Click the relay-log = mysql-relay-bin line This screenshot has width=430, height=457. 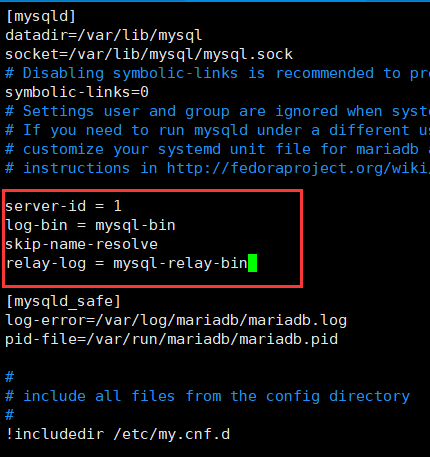click(127, 263)
